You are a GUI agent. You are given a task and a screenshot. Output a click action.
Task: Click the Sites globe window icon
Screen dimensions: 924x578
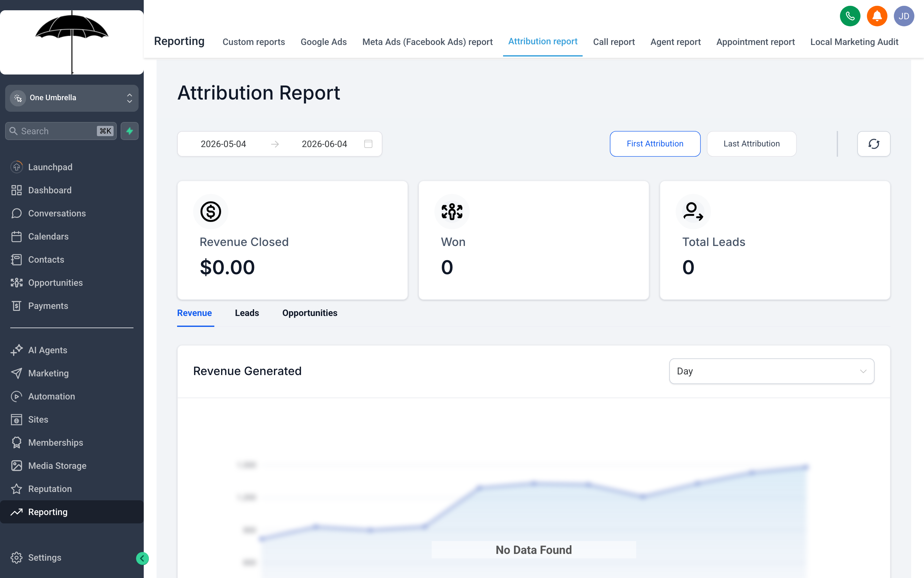coord(16,419)
